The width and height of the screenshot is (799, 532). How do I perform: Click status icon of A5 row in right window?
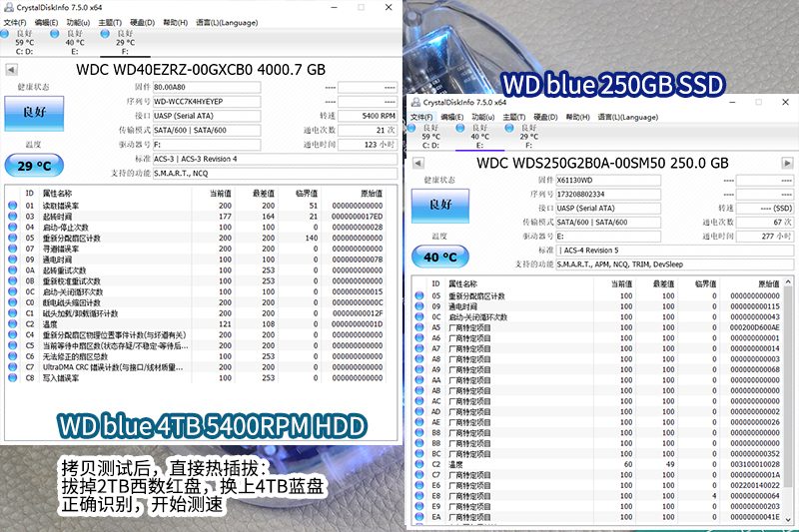[x=418, y=327]
